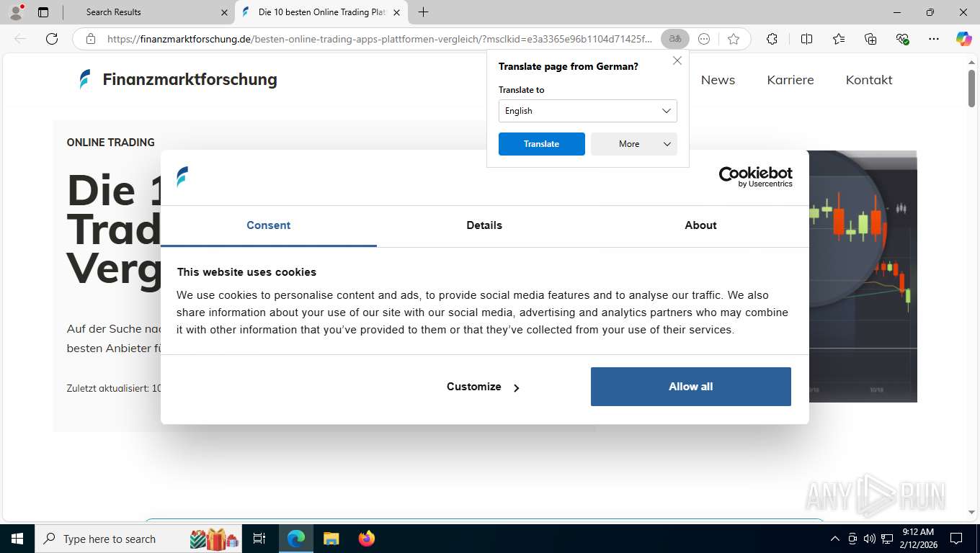980x553 pixels.
Task: Open the feedback smiley icon in address bar
Action: [x=704, y=39]
